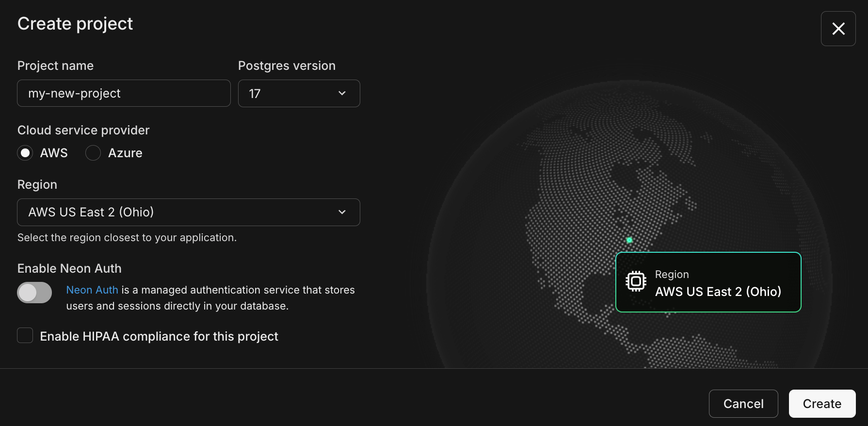Image resolution: width=868 pixels, height=426 pixels.
Task: Click 'Select the region closest to your application.' text
Action: coord(127,238)
